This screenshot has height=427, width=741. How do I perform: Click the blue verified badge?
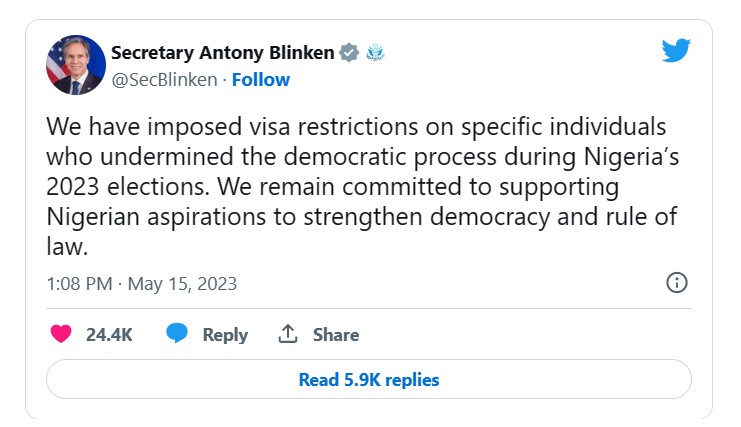tap(349, 52)
